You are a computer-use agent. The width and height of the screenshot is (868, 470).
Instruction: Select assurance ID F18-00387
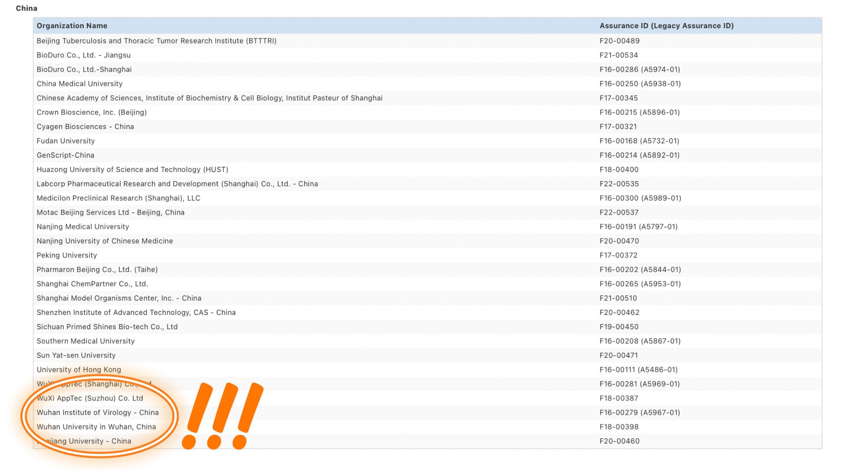point(619,399)
